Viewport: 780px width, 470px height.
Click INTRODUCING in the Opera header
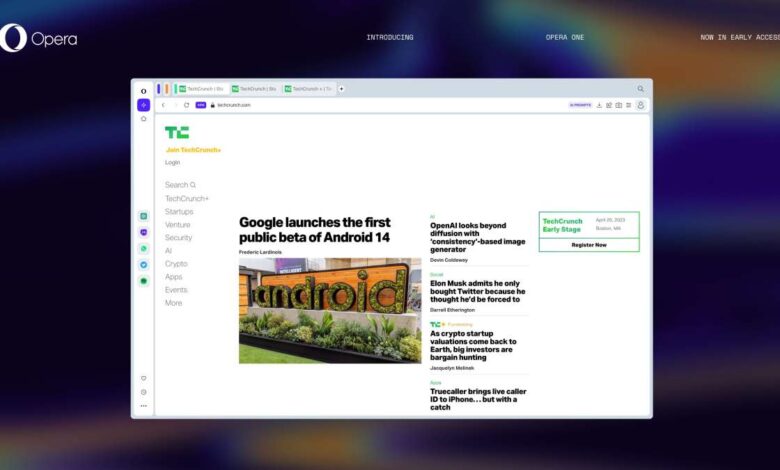pos(390,37)
